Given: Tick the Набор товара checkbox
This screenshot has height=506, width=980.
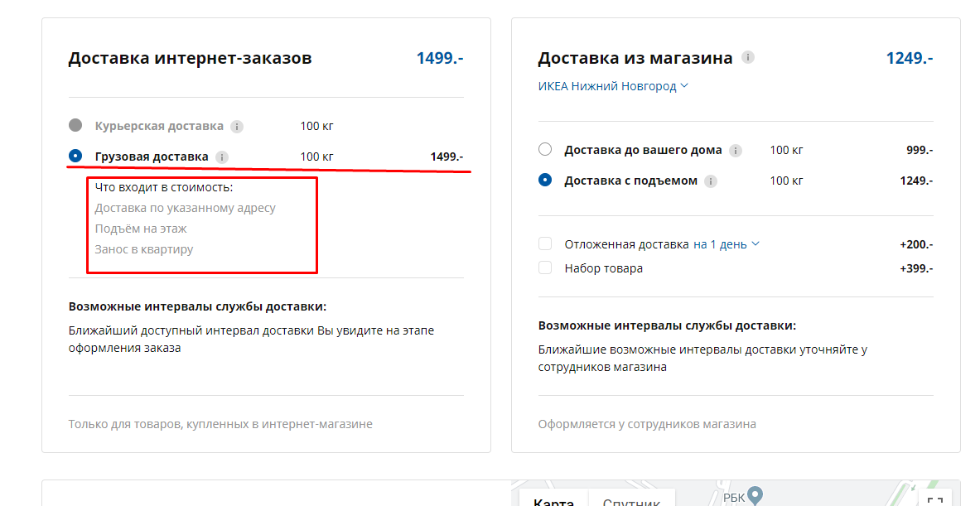Looking at the screenshot, I should coord(545,268).
